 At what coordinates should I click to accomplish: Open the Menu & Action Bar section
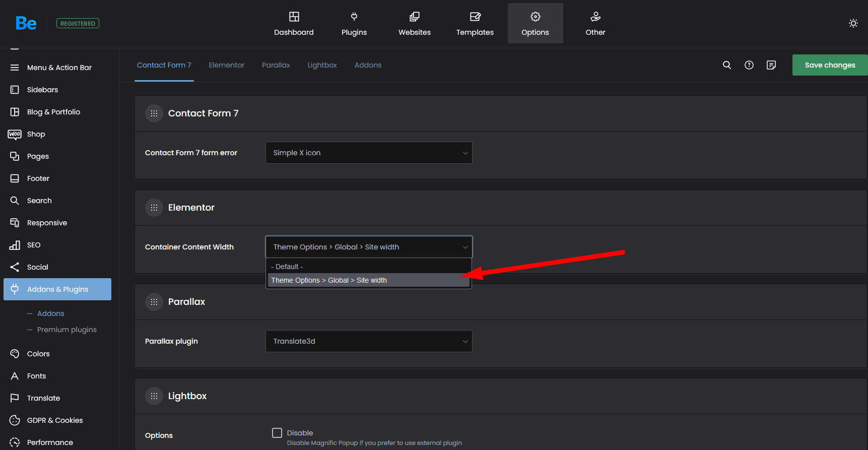59,68
